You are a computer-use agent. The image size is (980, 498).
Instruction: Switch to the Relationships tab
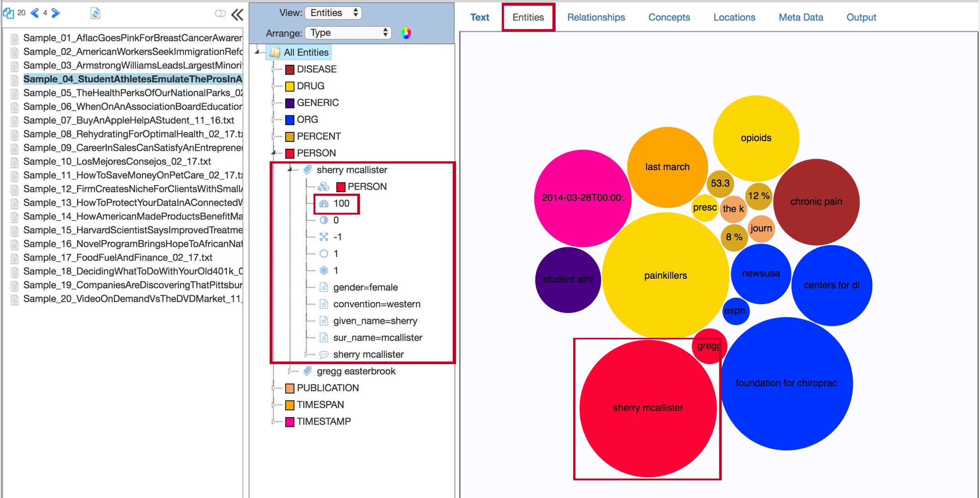point(596,17)
